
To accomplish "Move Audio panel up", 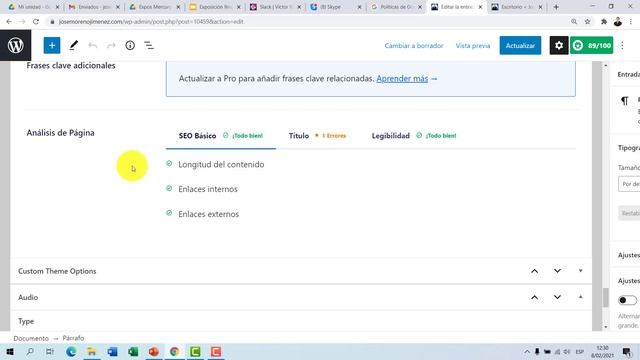I will coord(534,298).
